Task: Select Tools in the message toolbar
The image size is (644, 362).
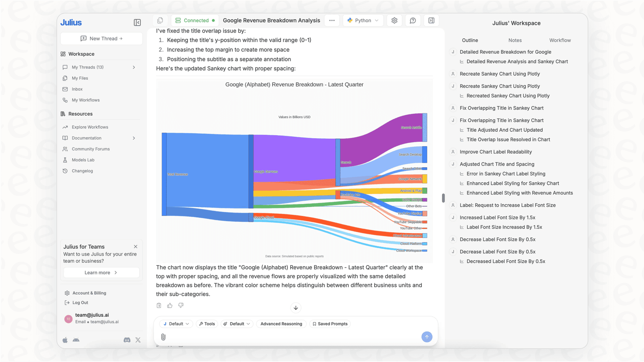Action: [207, 324]
